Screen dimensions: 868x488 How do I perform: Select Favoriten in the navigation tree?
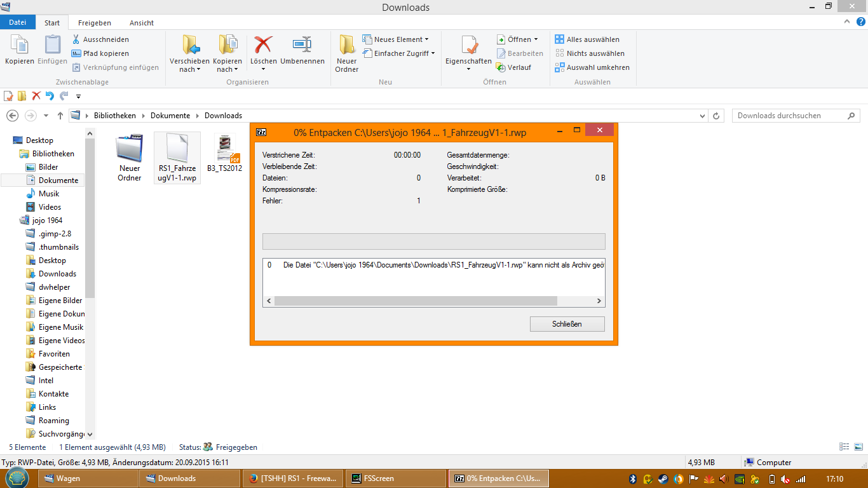[54, 354]
